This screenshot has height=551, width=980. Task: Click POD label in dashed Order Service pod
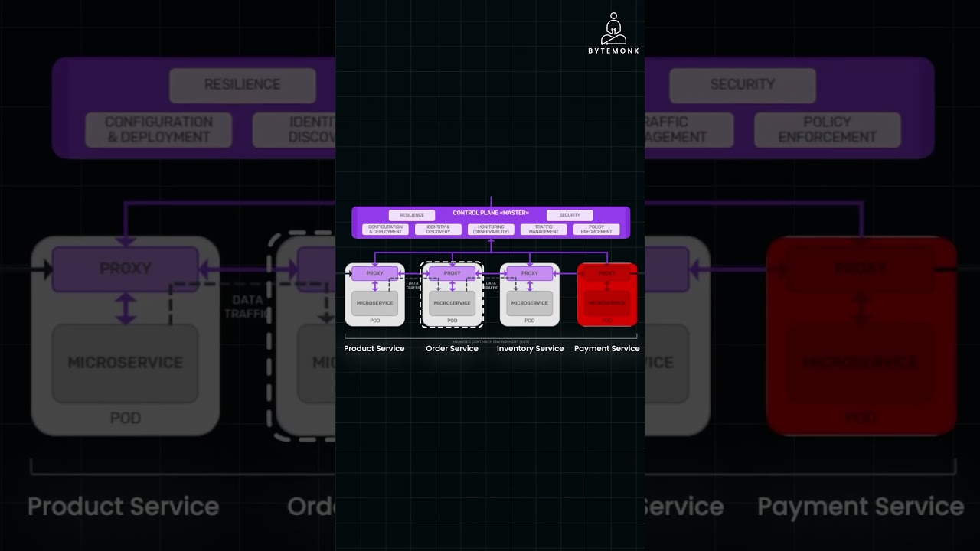tap(452, 321)
